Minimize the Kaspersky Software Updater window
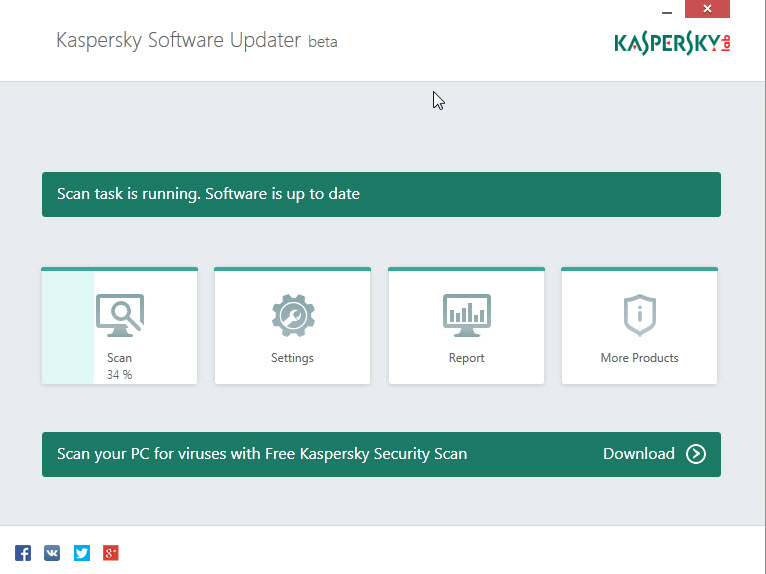The height and width of the screenshot is (574, 766). pos(667,11)
